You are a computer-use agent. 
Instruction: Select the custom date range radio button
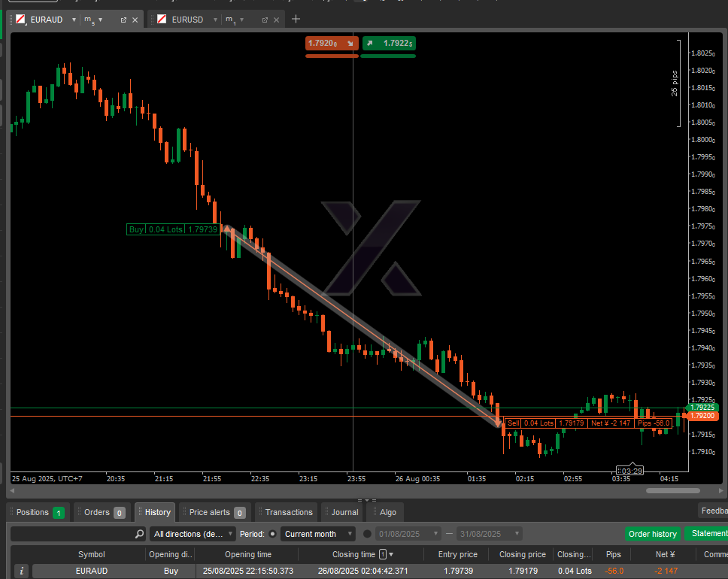368,534
